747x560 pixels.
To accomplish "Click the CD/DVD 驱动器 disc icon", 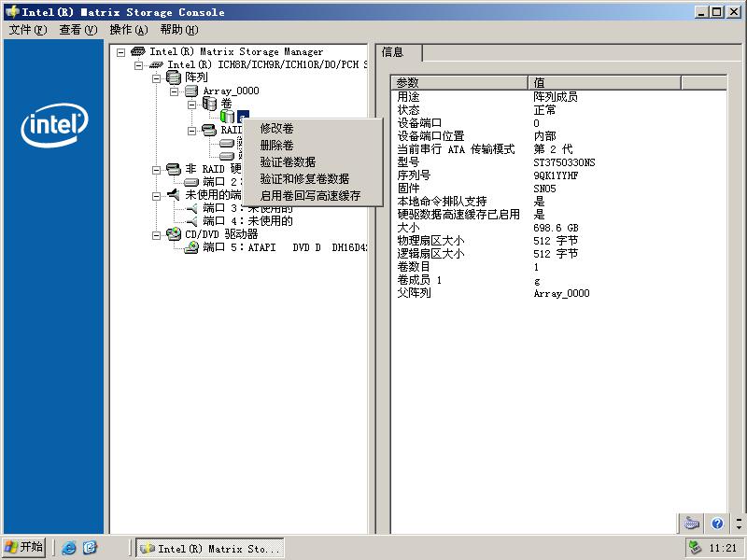I will [x=174, y=234].
